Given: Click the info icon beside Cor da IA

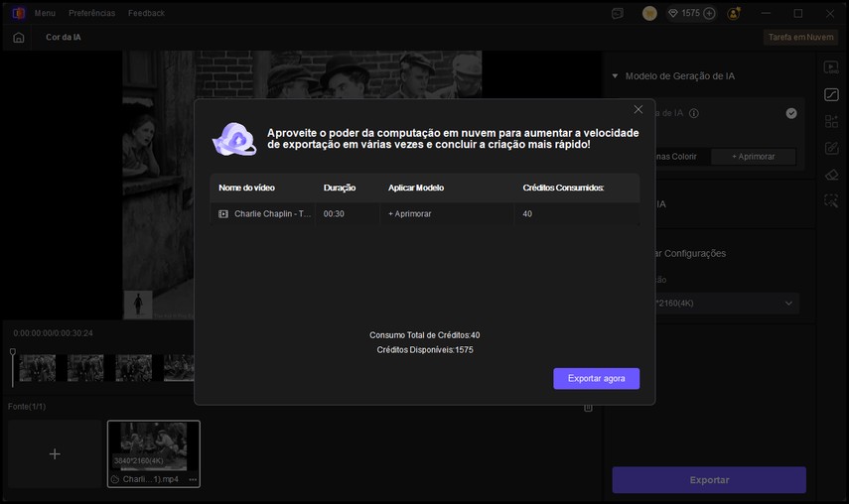Looking at the screenshot, I should tap(694, 114).
